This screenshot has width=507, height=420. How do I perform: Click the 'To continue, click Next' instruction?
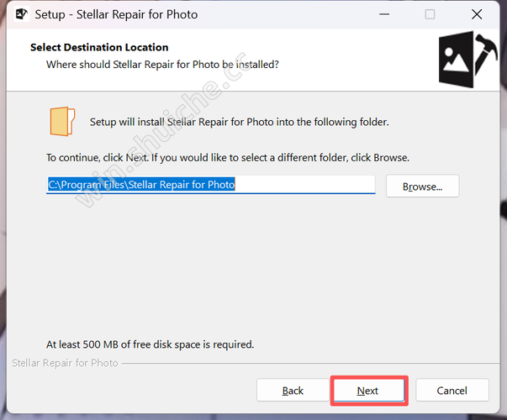[x=228, y=158]
